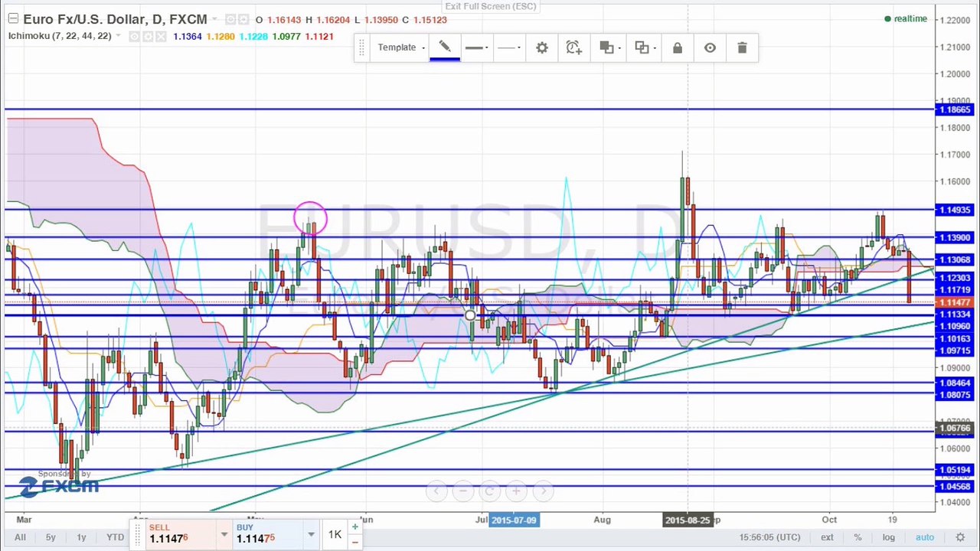Open the visual order layers dropdown

point(609,47)
